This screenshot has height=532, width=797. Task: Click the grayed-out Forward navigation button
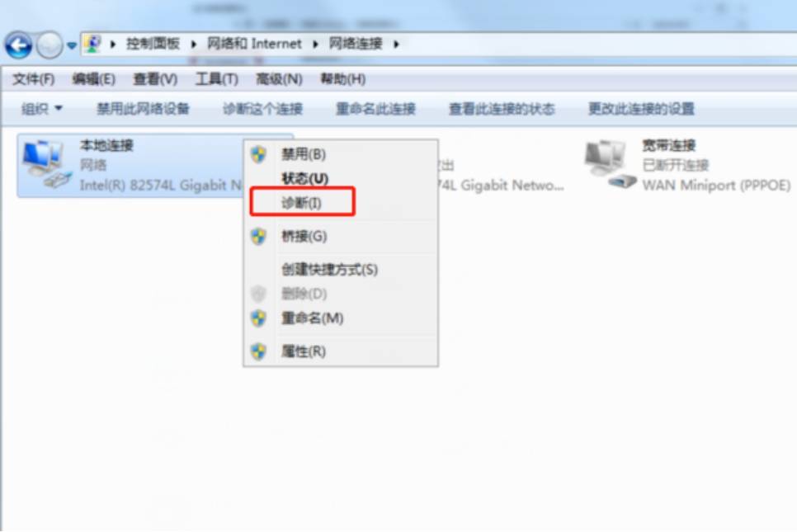point(50,45)
